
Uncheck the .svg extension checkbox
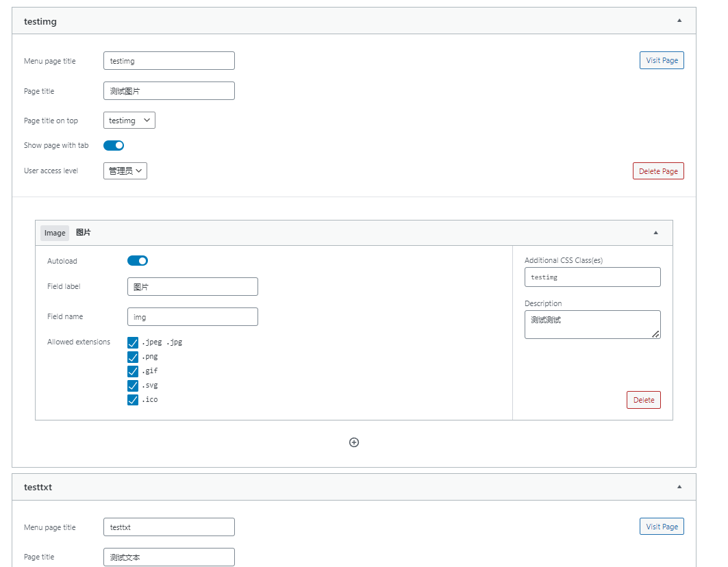(x=133, y=386)
